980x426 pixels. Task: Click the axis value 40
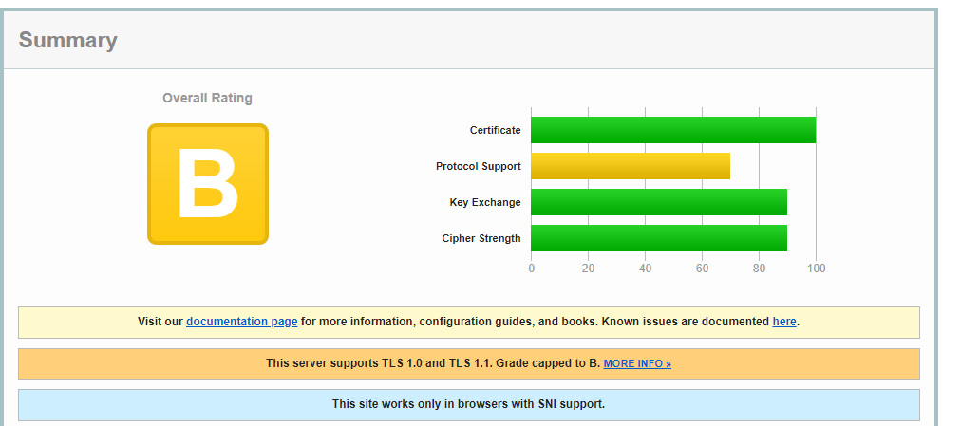point(645,269)
